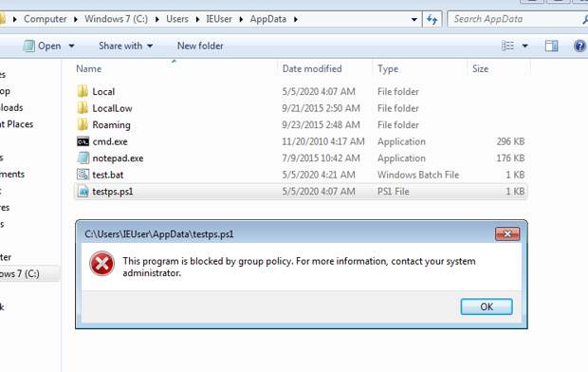Click the change view icon

pos(507,46)
